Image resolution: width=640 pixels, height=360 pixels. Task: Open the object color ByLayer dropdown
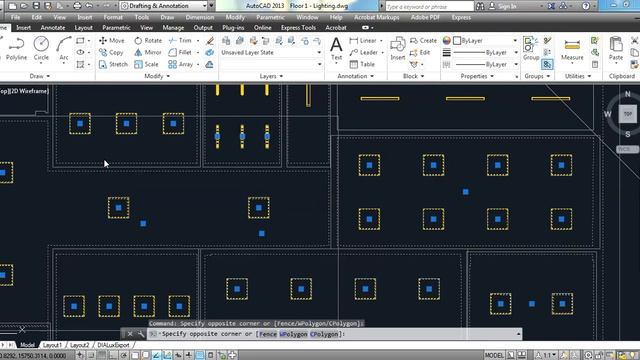pos(485,40)
